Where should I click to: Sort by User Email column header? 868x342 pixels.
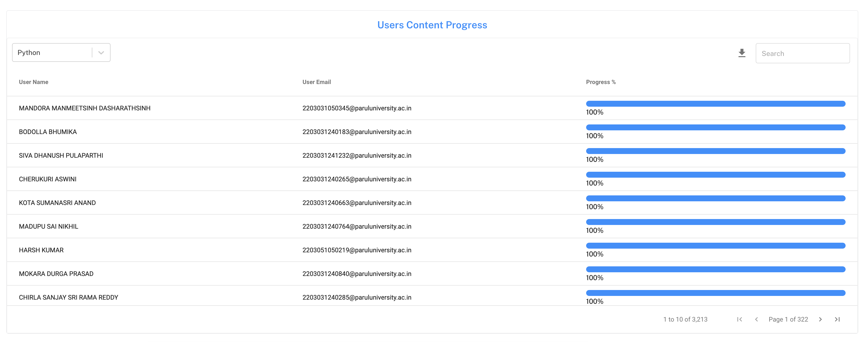pyautogui.click(x=316, y=82)
